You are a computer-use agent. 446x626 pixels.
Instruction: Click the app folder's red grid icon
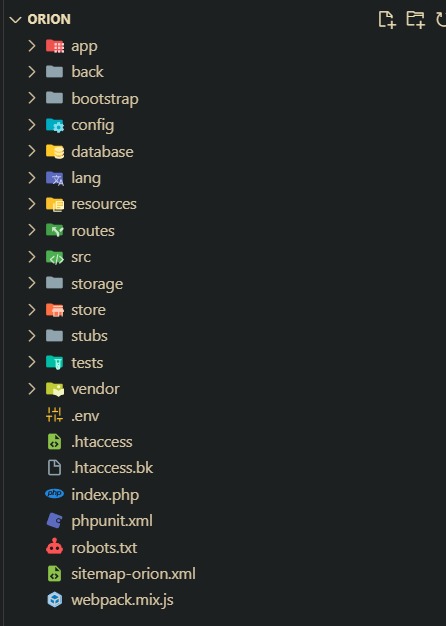pyautogui.click(x=55, y=46)
